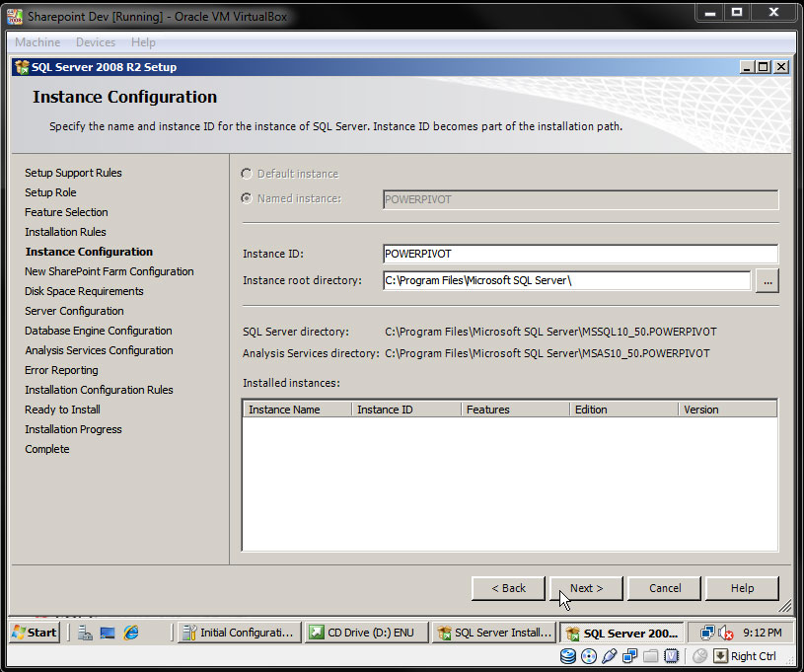This screenshot has width=804, height=672.
Task: Click VirtualBox optical disk status icon
Action: [x=589, y=655]
